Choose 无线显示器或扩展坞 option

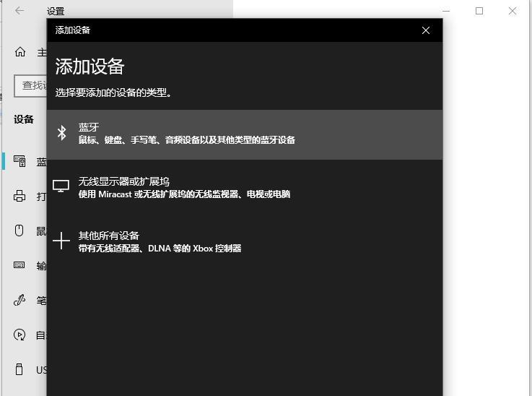[x=245, y=187]
